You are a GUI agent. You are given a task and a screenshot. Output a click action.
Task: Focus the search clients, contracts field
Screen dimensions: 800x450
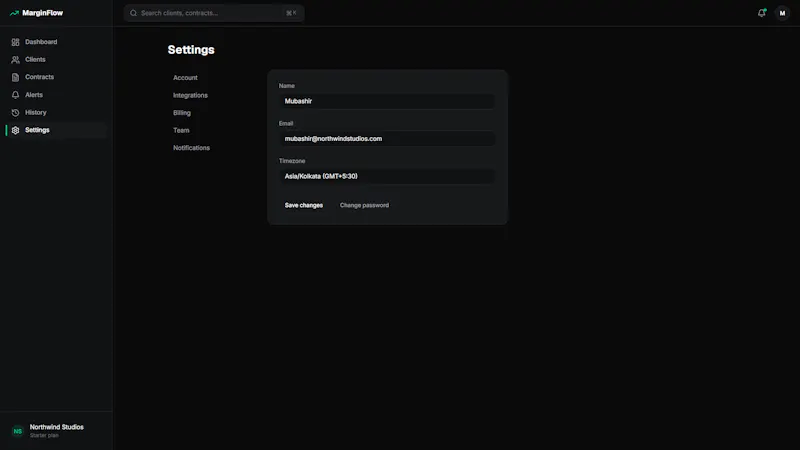[x=214, y=13]
